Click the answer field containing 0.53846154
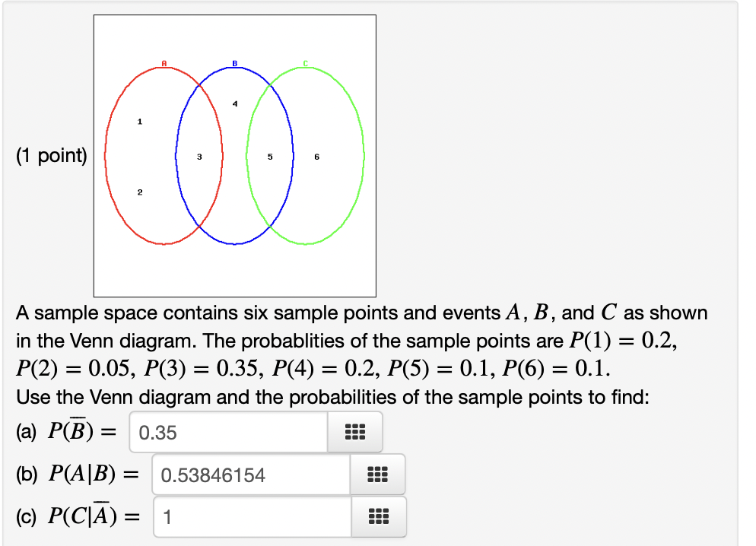This screenshot has width=756, height=546. pos(251,475)
